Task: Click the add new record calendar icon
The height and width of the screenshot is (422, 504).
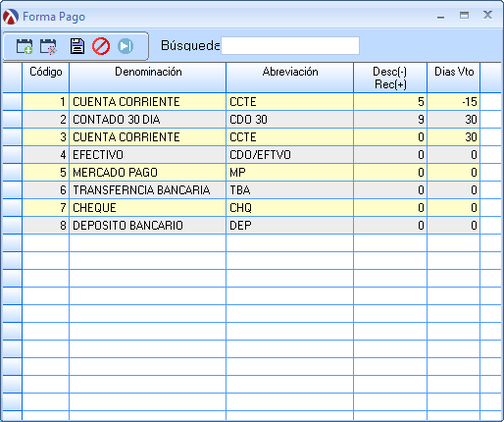Action: (25, 46)
